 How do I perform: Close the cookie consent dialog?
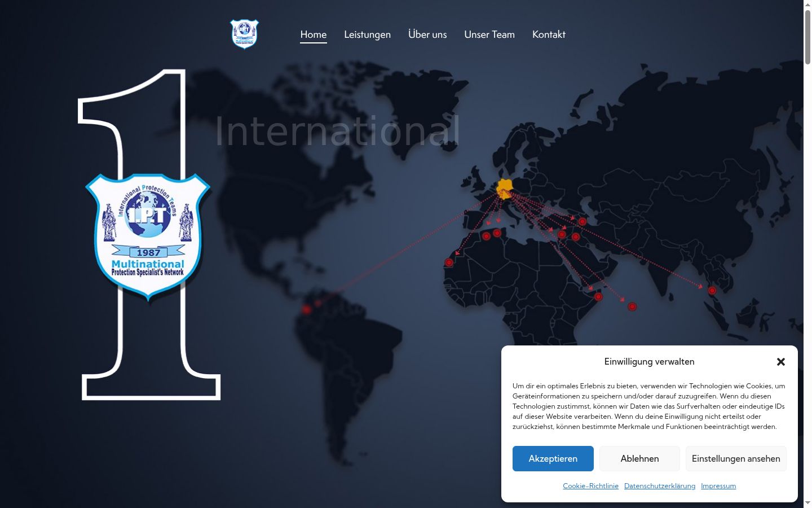coord(781,362)
